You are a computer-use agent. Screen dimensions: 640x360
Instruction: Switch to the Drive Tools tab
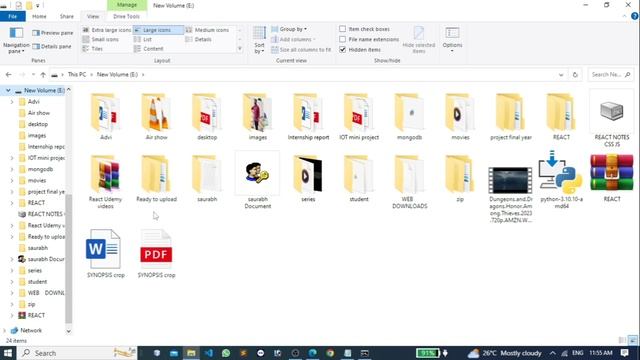tap(126, 16)
